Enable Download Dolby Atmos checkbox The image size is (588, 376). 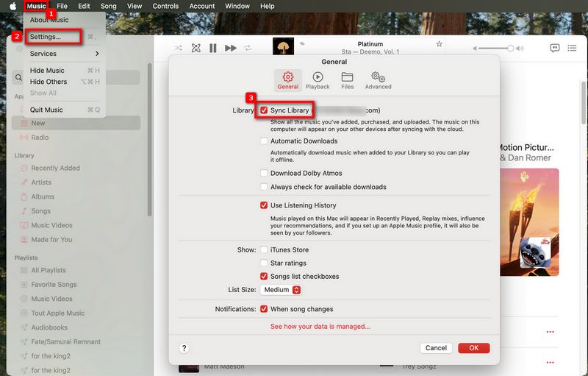pos(264,173)
